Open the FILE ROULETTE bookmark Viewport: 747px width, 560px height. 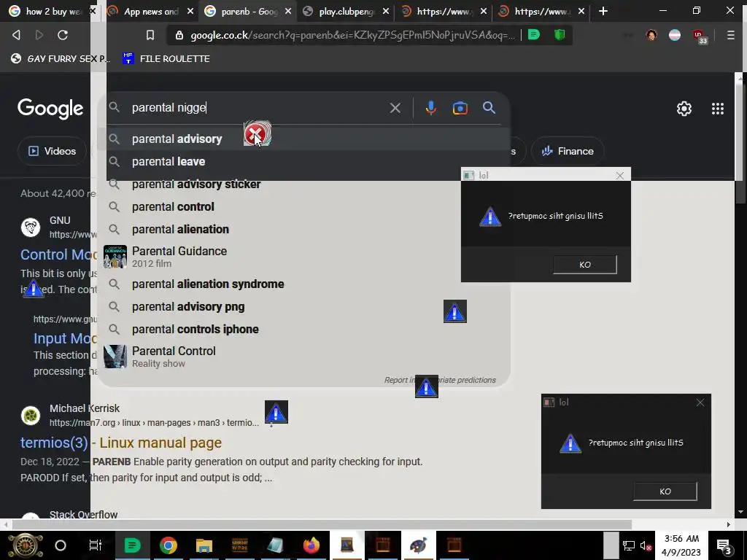click(x=166, y=58)
